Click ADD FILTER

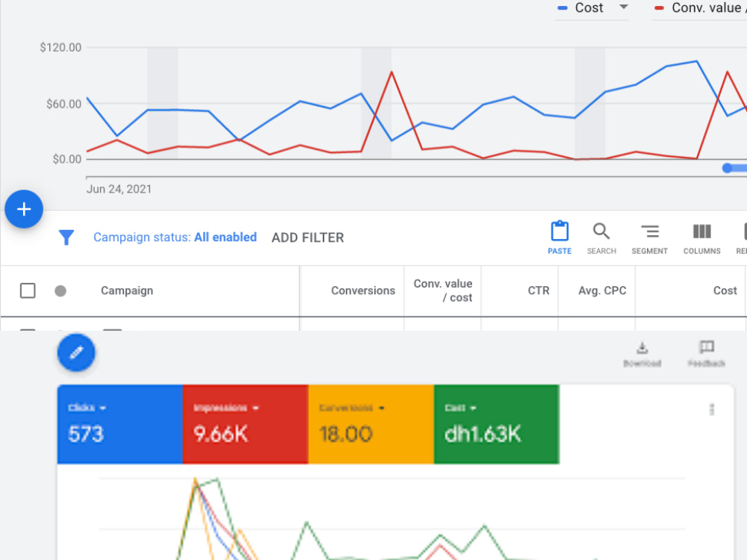click(x=308, y=237)
